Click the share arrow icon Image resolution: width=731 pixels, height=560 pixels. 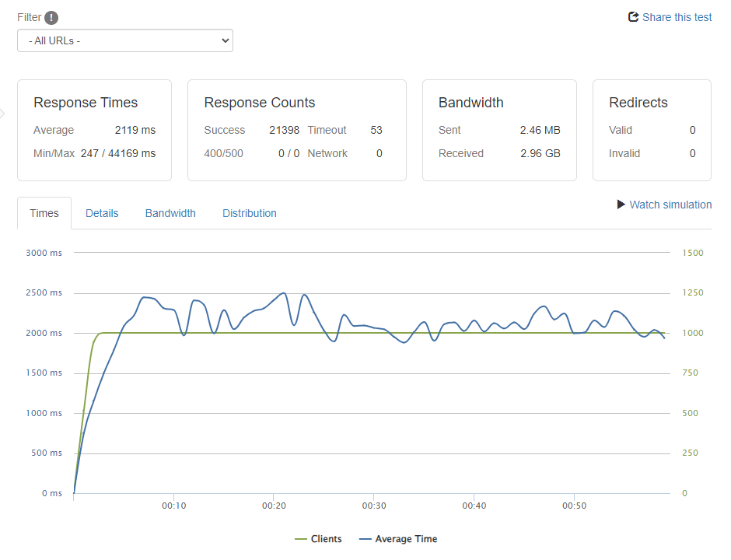[x=633, y=17]
